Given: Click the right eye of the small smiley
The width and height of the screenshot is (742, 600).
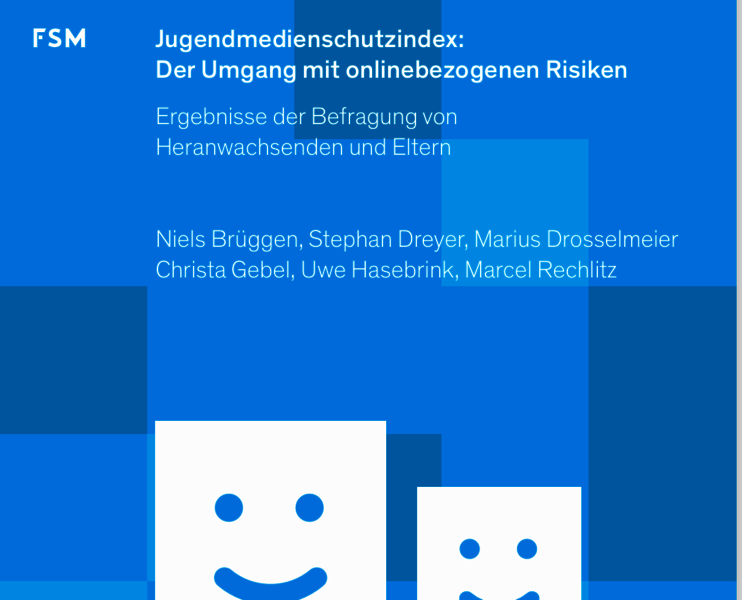Looking at the screenshot, I should click(x=527, y=548).
